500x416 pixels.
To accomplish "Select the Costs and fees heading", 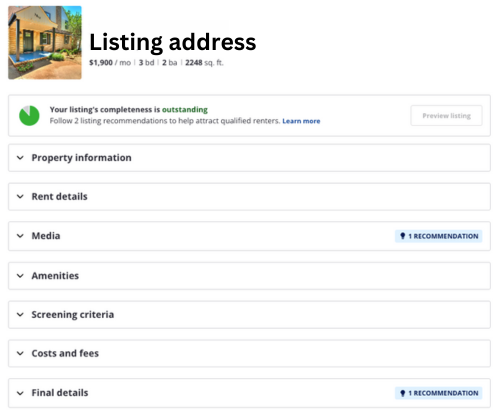I will (65, 353).
